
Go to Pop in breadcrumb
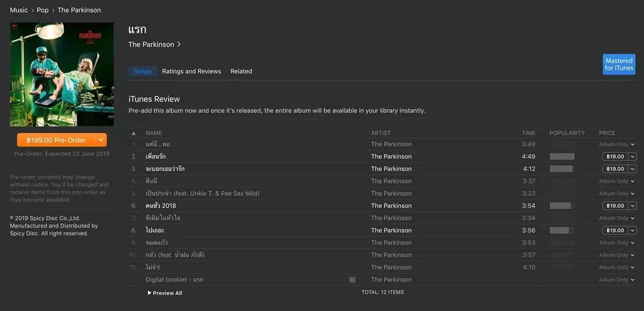pyautogui.click(x=43, y=10)
